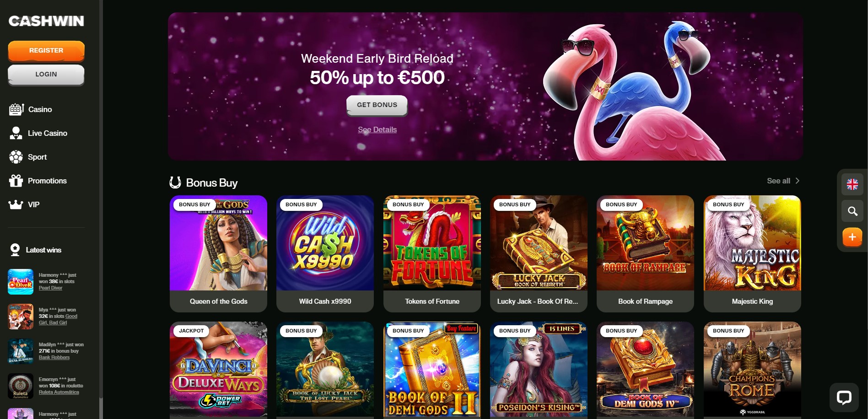This screenshot has height=419, width=868.
Task: Open the See Details link
Action: point(377,129)
